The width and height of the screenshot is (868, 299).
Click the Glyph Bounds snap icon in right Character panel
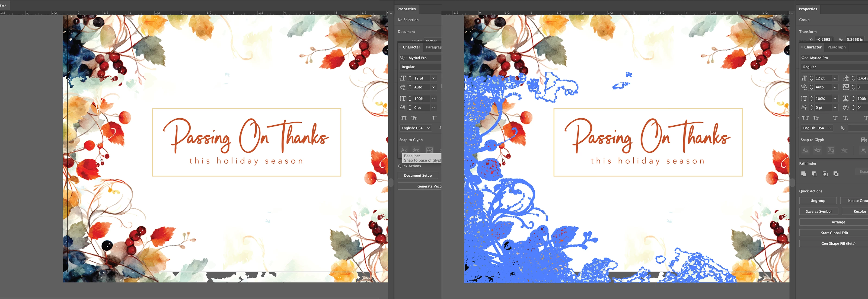[831, 150]
